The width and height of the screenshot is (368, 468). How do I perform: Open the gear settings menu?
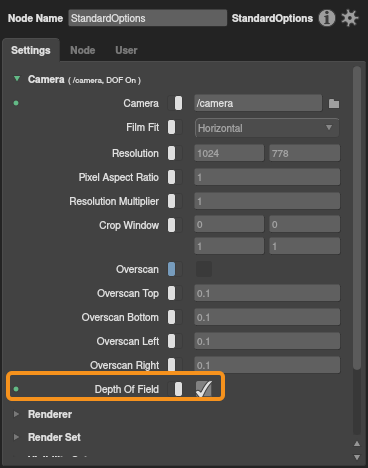pos(350,18)
